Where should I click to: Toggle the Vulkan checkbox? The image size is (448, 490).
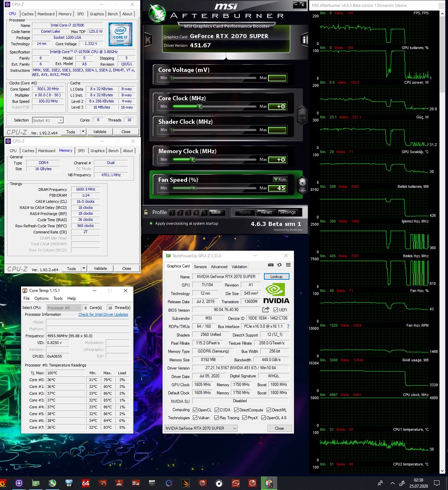[195, 418]
